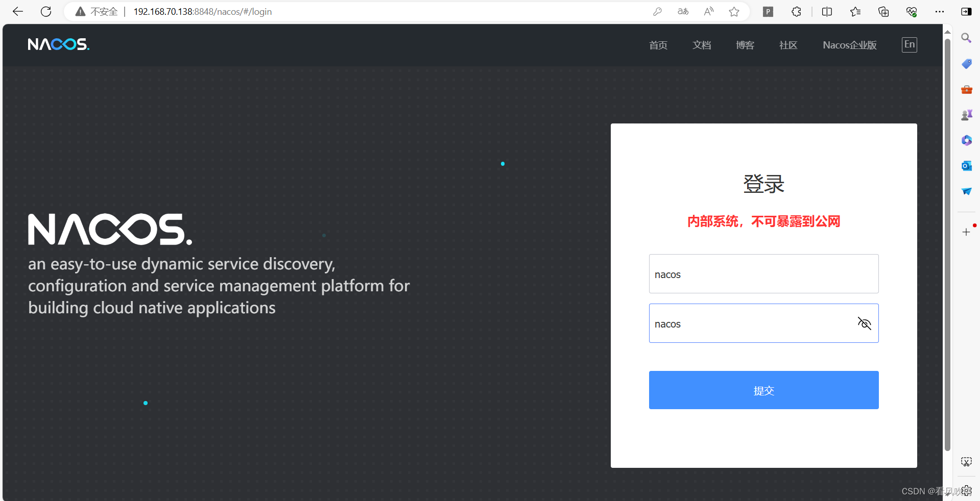This screenshot has width=980, height=501.
Task: Open Nacos企业版 navigation link
Action: pos(850,45)
